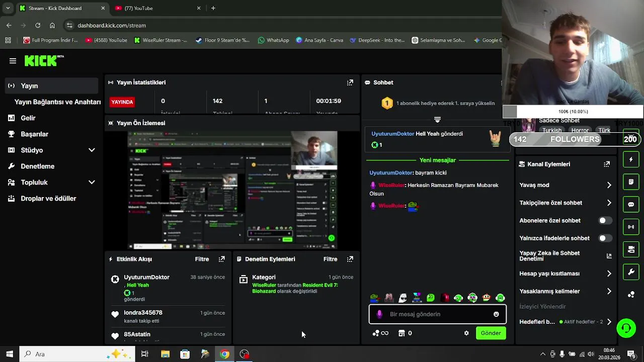Viewport: 644px width, 362px height.
Task: Open Takipçilere özel sohbet options chevron
Action: 609,203
